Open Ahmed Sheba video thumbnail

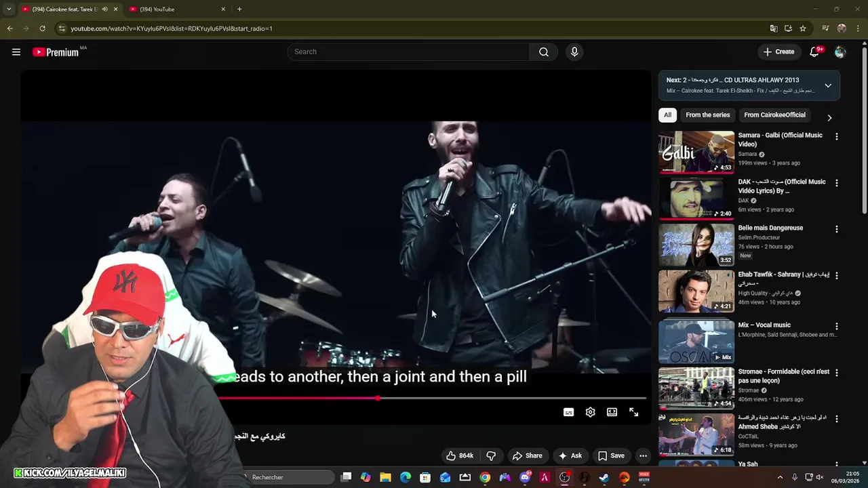tap(696, 434)
